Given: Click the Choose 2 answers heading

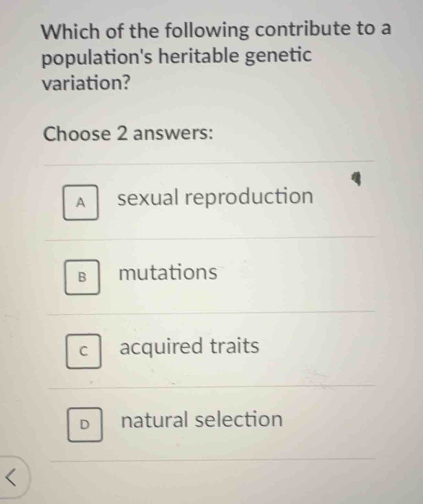Looking at the screenshot, I should coord(128,134).
